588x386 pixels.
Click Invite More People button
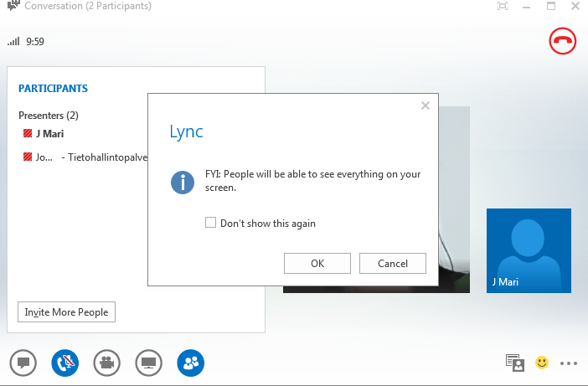(x=66, y=311)
